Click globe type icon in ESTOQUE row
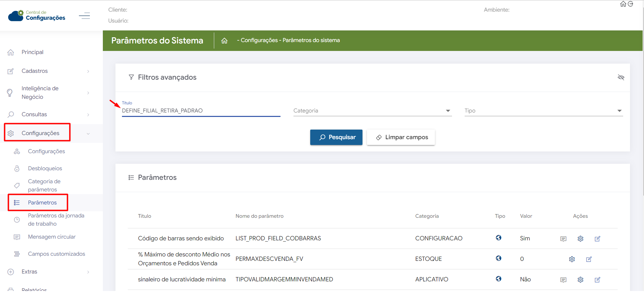 coord(498,258)
